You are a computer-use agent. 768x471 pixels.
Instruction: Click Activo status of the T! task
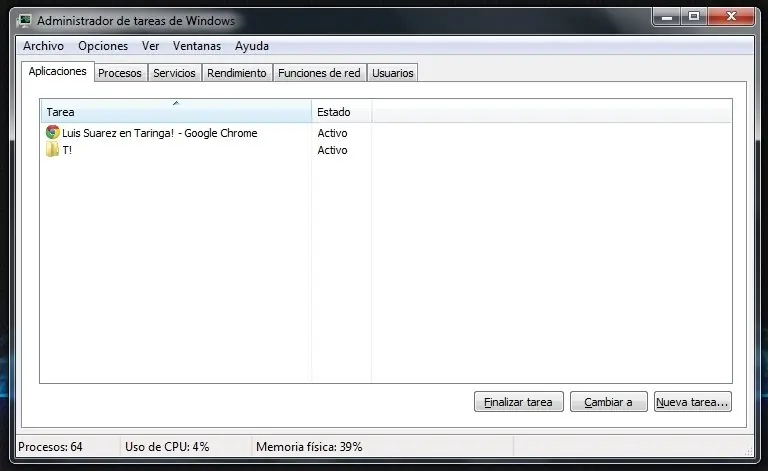pos(333,150)
